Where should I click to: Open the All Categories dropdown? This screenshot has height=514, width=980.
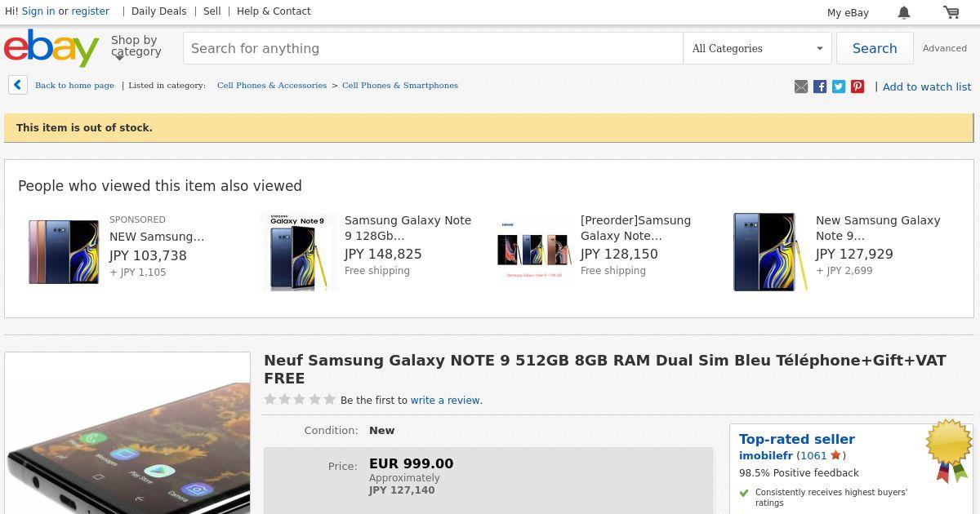(757, 48)
